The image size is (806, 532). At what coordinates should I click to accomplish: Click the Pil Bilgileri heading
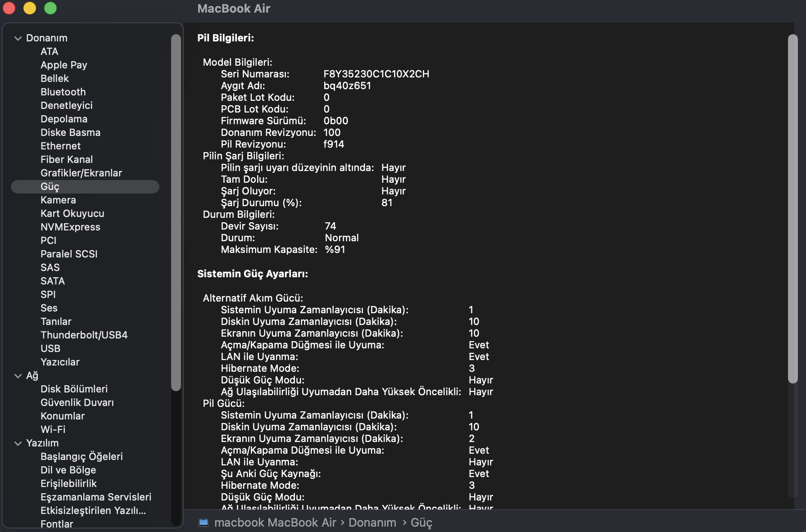pos(226,38)
